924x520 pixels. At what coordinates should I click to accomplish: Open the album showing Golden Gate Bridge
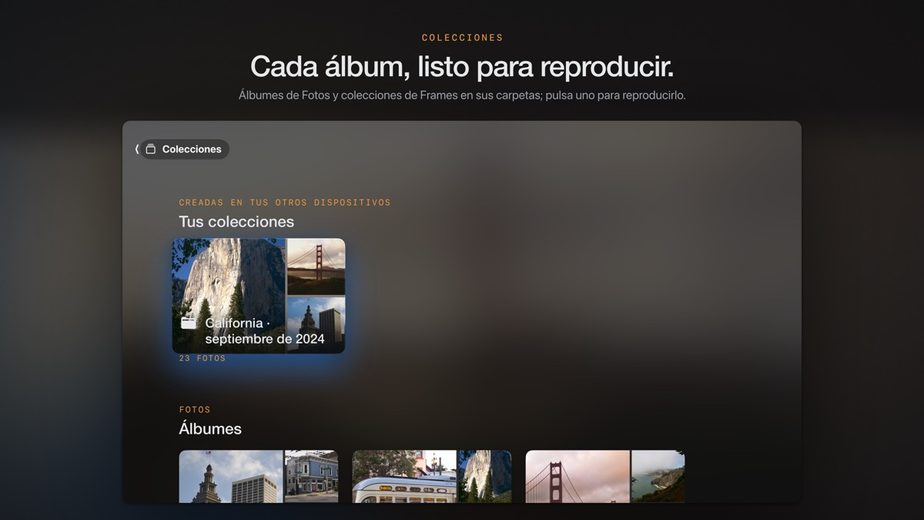pyautogui.click(x=605, y=476)
